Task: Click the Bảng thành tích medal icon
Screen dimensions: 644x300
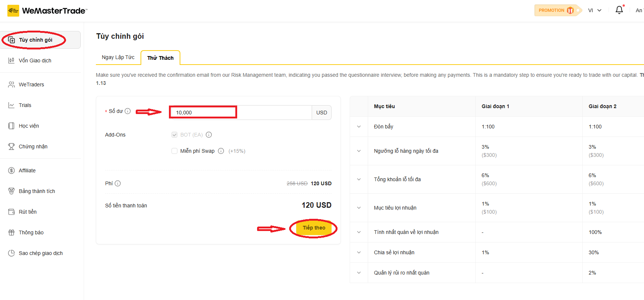Action: coord(11,191)
